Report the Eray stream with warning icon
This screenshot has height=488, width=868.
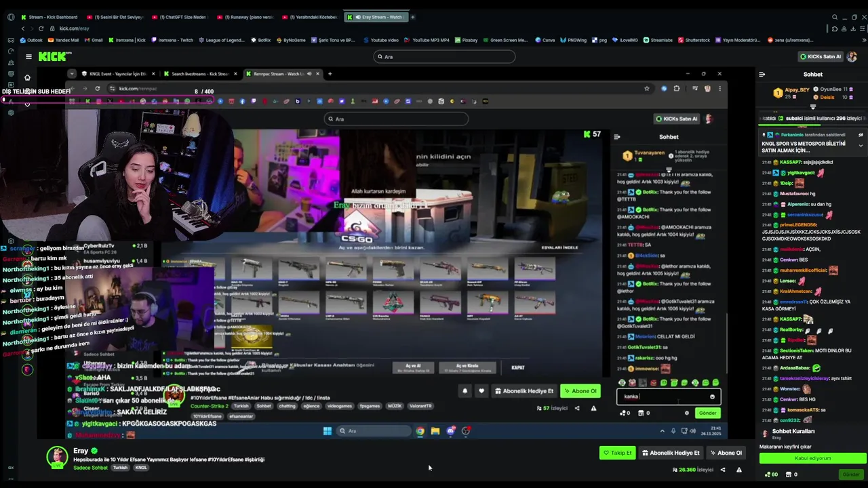coord(738,470)
